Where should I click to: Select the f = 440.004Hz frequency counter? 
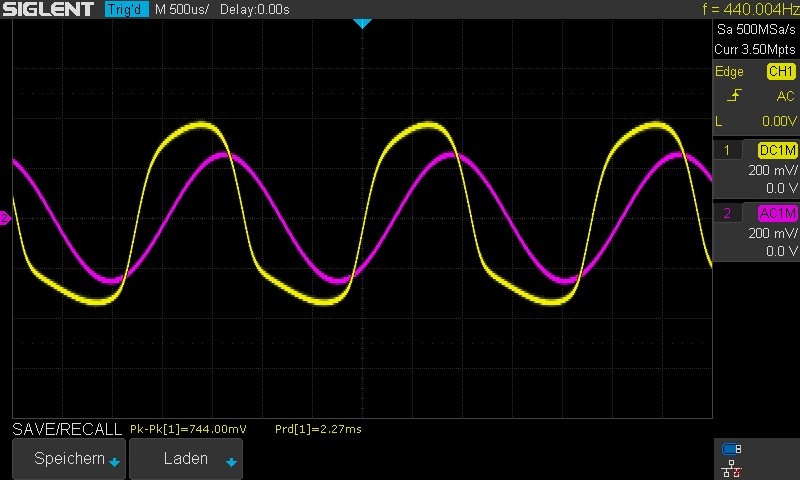[751, 9]
